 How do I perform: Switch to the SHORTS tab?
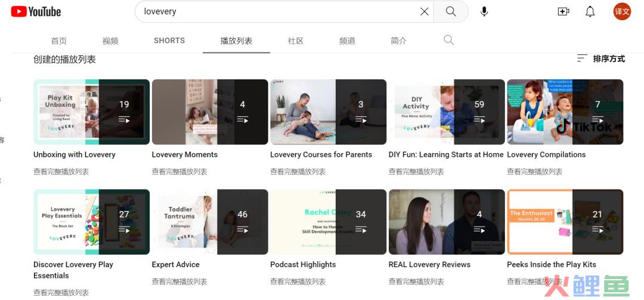[x=169, y=41]
